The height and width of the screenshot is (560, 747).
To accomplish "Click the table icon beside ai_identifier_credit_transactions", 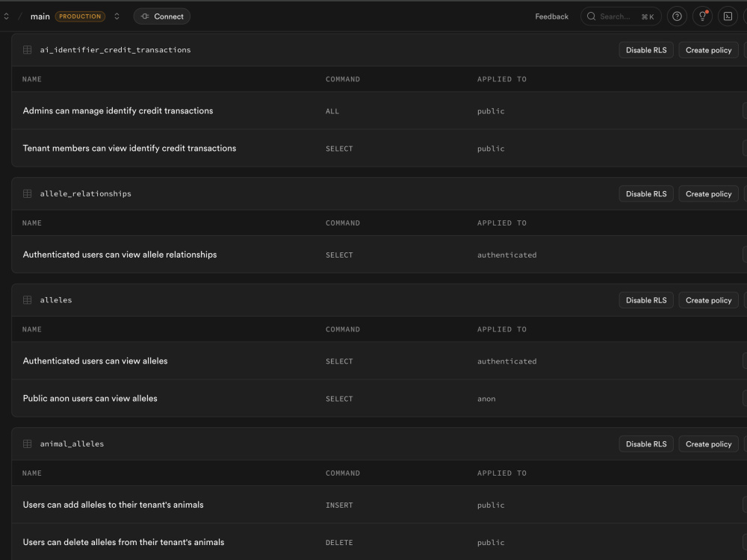I will coord(27,50).
